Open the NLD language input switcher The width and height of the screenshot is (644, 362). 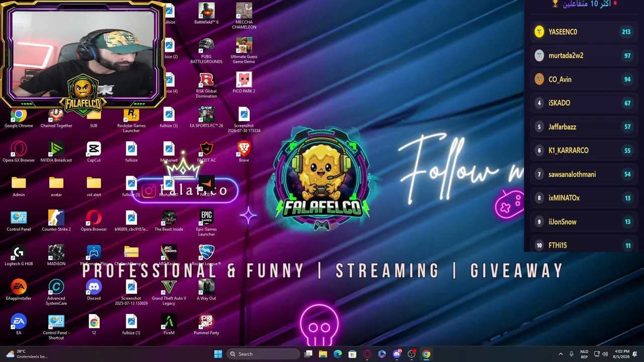click(584, 354)
